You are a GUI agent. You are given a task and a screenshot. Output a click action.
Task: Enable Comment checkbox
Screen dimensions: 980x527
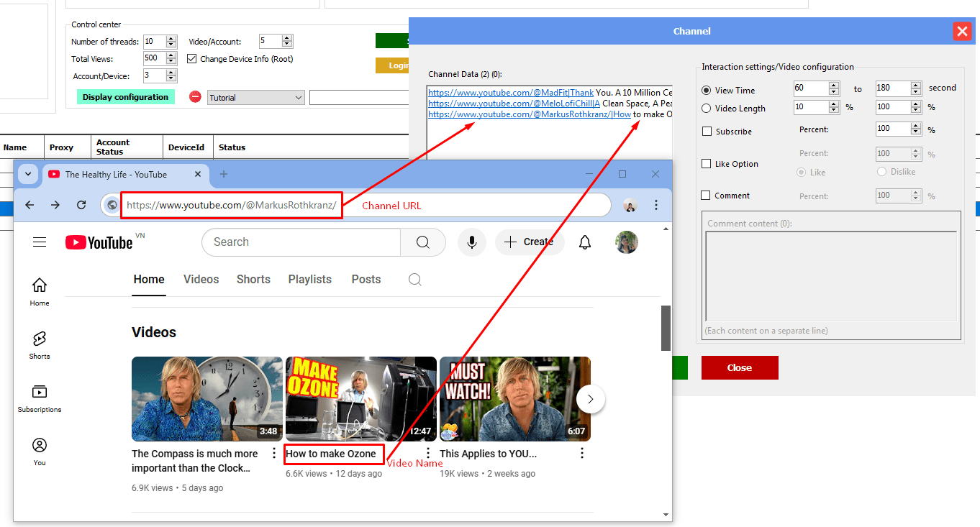[707, 196]
